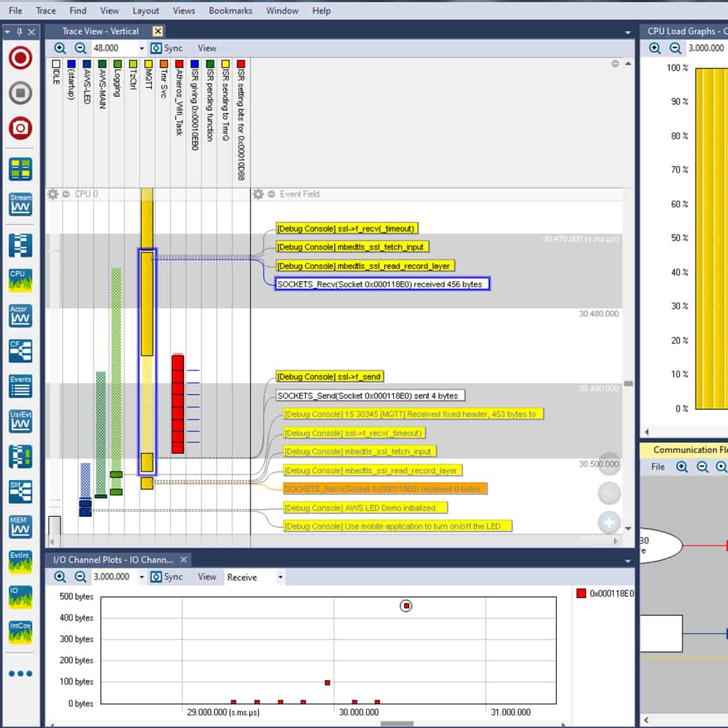Open the Layout menu
This screenshot has width=728, height=728.
(x=146, y=10)
